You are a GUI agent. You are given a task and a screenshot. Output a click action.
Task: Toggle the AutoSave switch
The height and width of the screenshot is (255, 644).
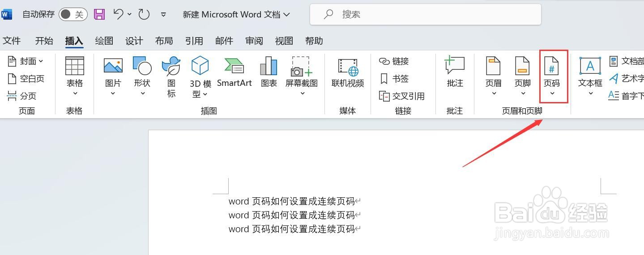click(72, 14)
